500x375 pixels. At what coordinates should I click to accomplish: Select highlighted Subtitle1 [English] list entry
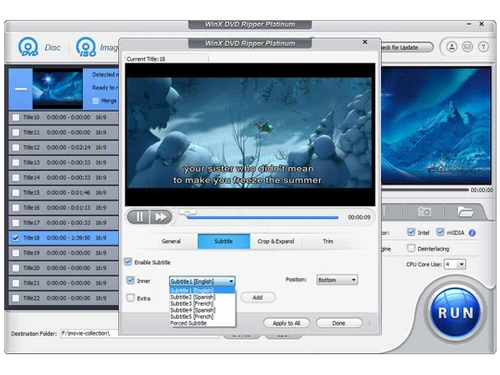[202, 290]
